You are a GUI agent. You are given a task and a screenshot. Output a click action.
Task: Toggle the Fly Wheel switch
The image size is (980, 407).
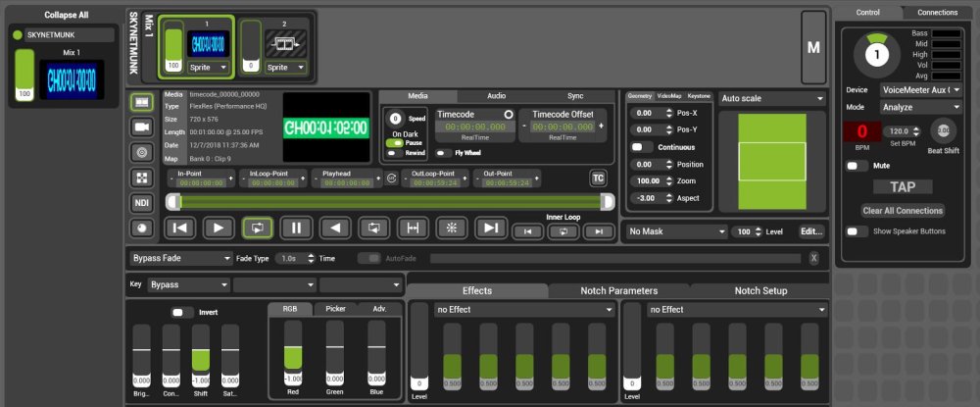pos(444,153)
